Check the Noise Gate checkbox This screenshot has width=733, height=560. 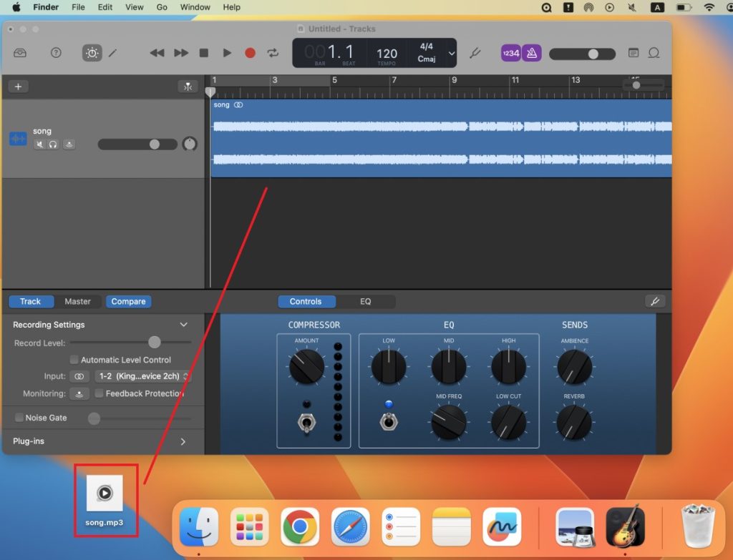coord(19,418)
